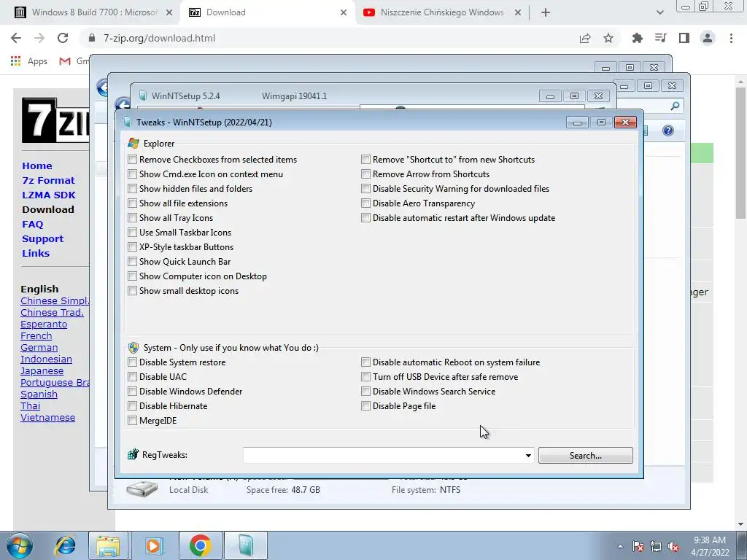
Task: Click network tray icon
Action: click(656, 546)
